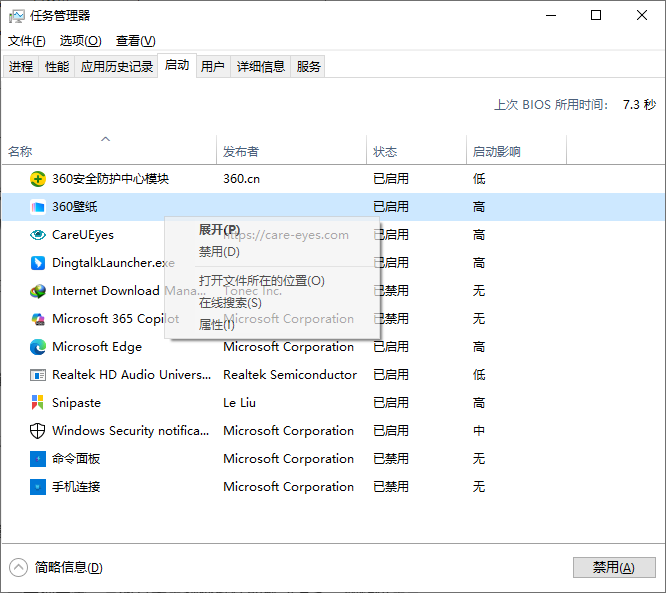
Task: Click the Task Manager title bar icon
Action: pos(17,16)
